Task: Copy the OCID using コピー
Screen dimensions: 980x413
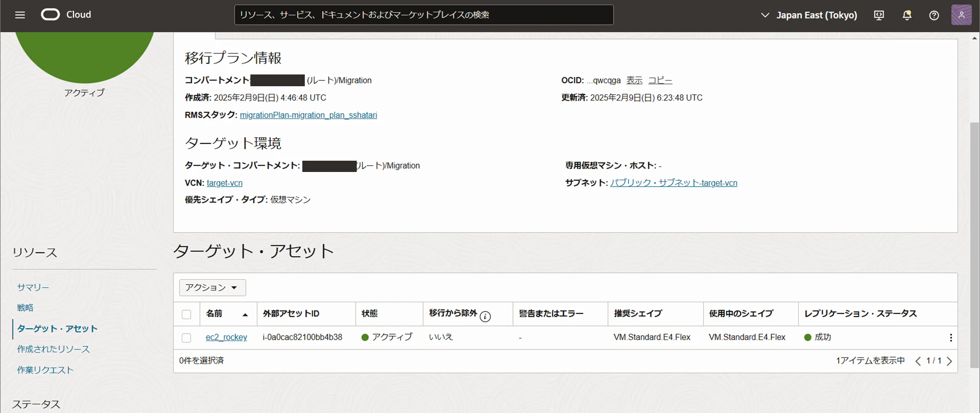Action: coord(660,80)
